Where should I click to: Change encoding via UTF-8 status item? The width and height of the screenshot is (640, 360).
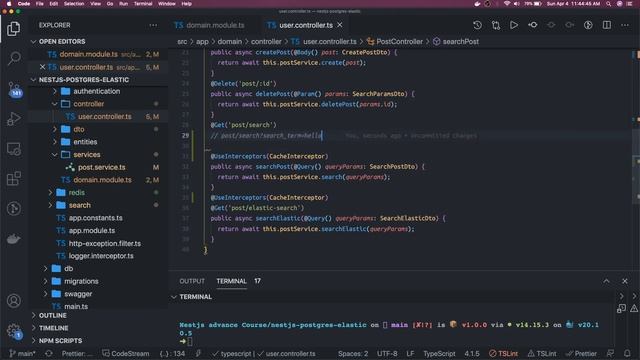click(x=387, y=353)
